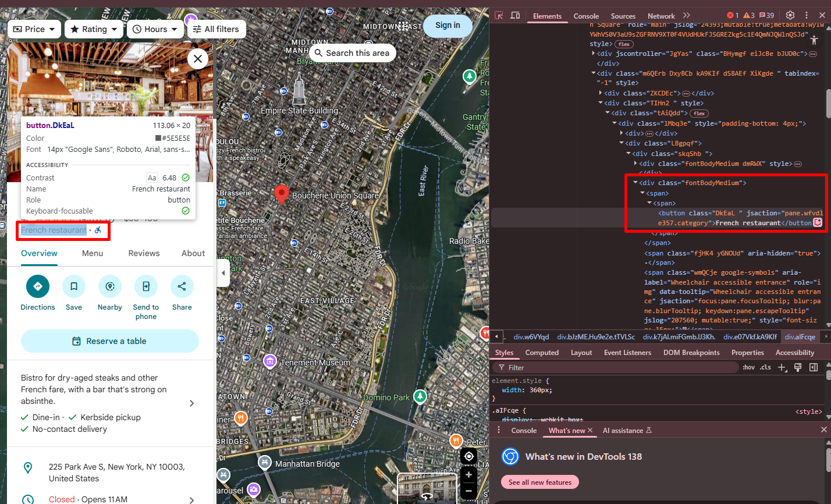Collapse the div with class skqShb
This screenshot has height=504, width=831.
point(628,153)
